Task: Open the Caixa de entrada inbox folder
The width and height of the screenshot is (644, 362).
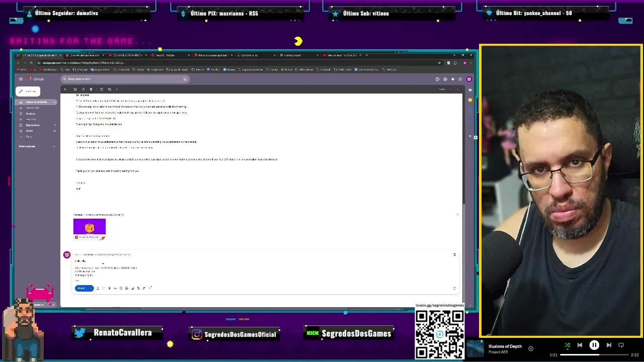Action: (36, 102)
